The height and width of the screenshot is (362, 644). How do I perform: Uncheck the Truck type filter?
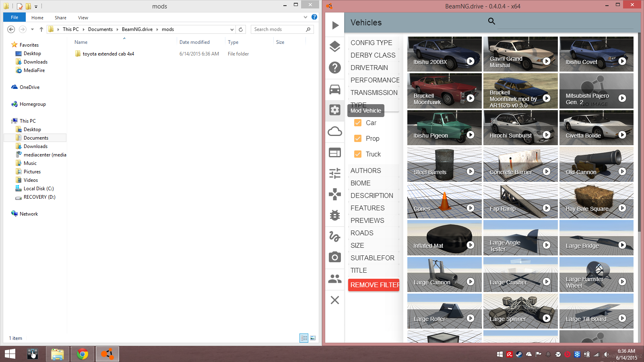point(358,154)
